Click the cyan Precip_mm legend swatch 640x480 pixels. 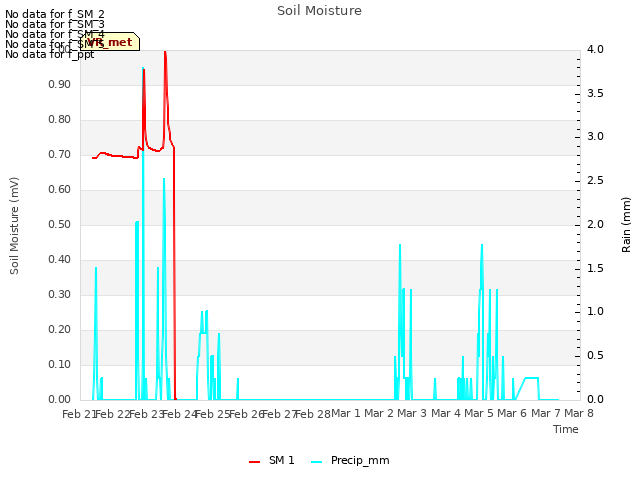click(316, 462)
